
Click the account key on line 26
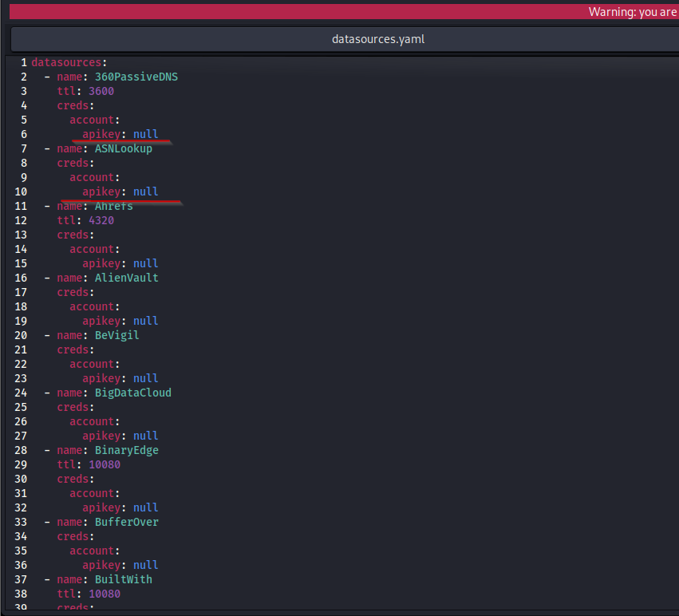point(92,421)
